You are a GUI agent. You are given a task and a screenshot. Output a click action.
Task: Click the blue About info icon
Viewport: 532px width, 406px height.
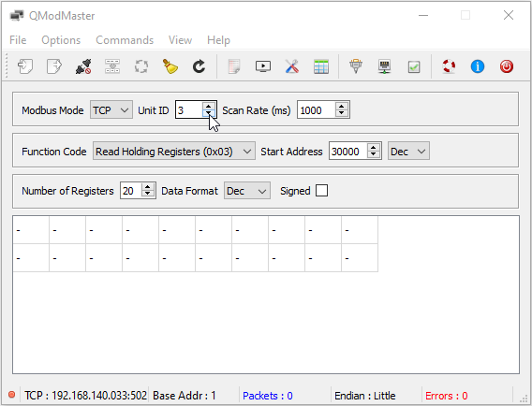(x=478, y=66)
